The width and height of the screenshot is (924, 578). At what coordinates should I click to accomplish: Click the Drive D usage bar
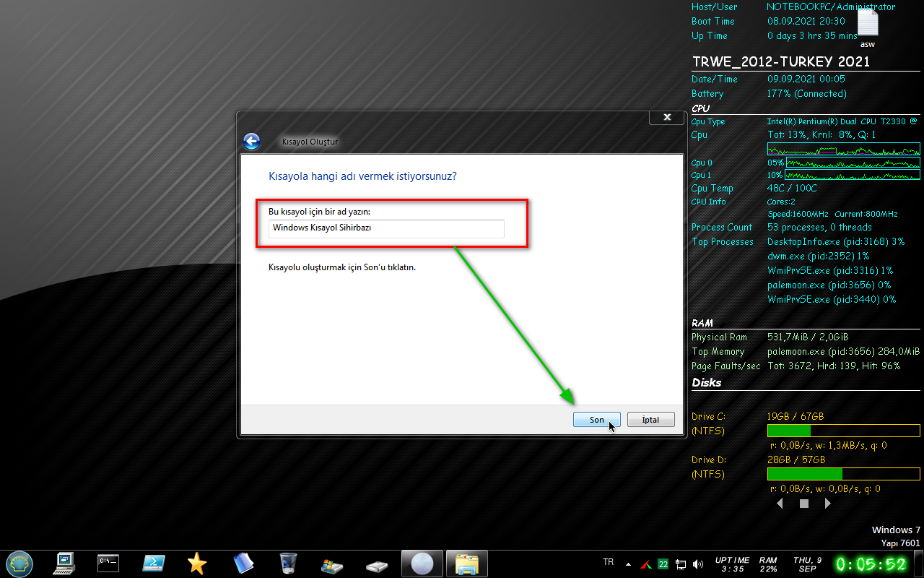click(844, 475)
